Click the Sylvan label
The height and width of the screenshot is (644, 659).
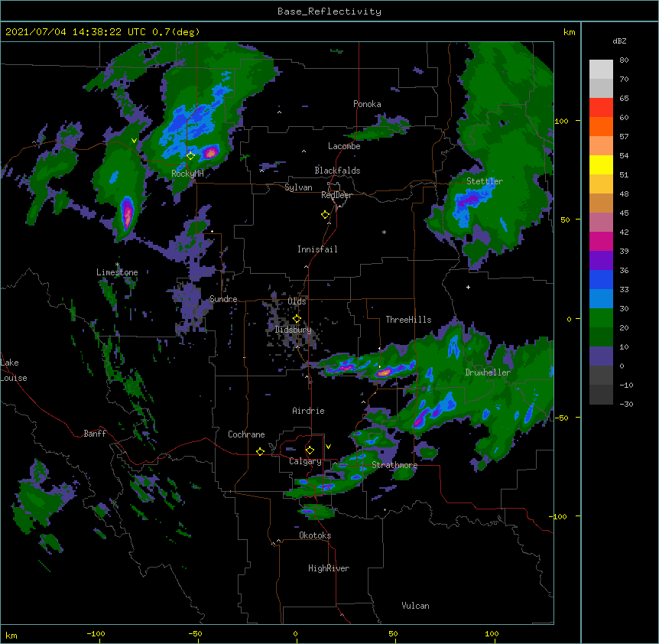point(298,188)
